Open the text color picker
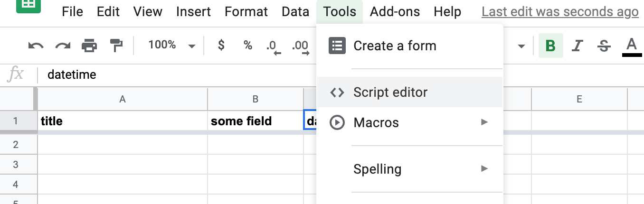Image resolution: width=644 pixels, height=204 pixels. pyautogui.click(x=632, y=46)
